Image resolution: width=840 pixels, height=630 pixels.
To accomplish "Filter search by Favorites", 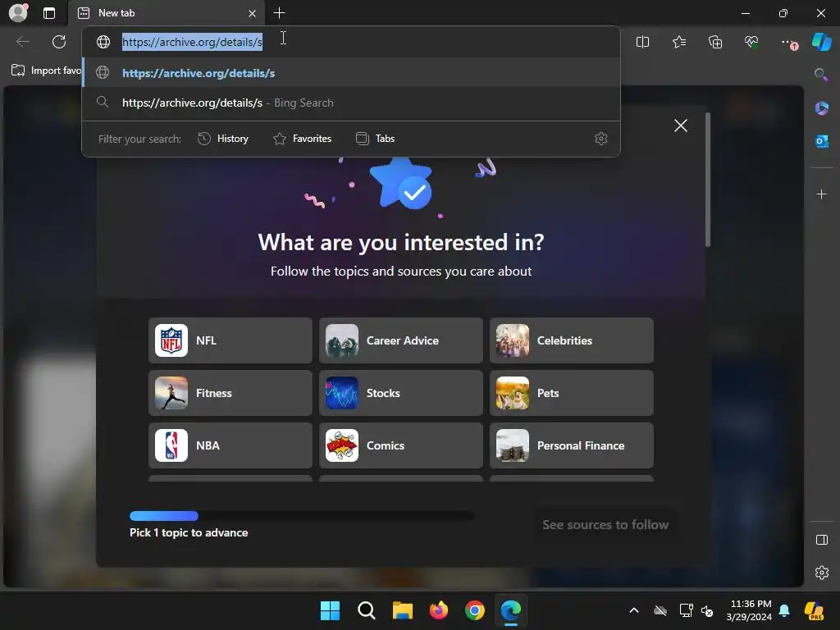I will (x=302, y=139).
